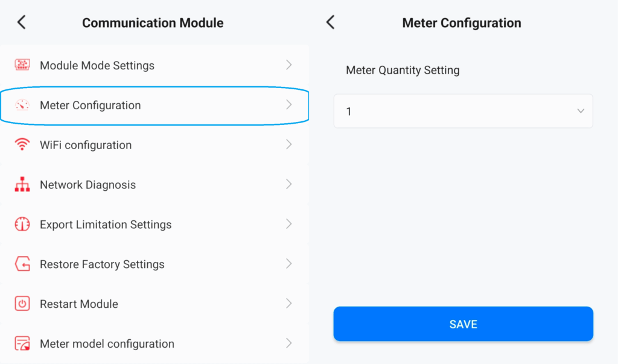This screenshot has width=618, height=364.
Task: Open the Restart Module text entry
Action: (x=79, y=304)
